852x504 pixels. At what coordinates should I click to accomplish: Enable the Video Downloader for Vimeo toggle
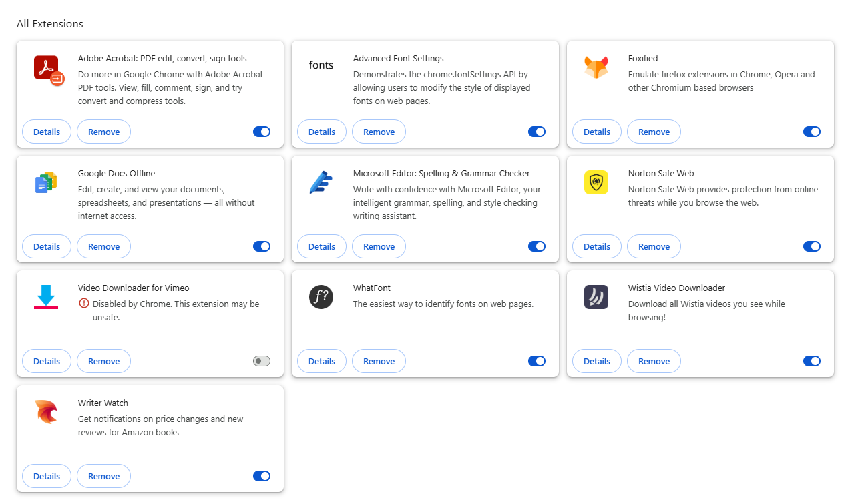click(x=262, y=361)
